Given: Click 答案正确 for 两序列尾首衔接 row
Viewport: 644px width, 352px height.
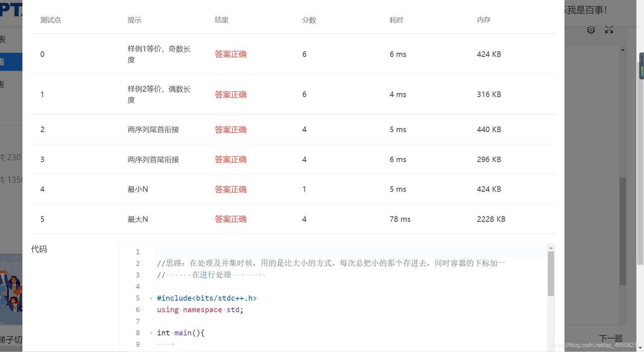Looking at the screenshot, I should 231,130.
